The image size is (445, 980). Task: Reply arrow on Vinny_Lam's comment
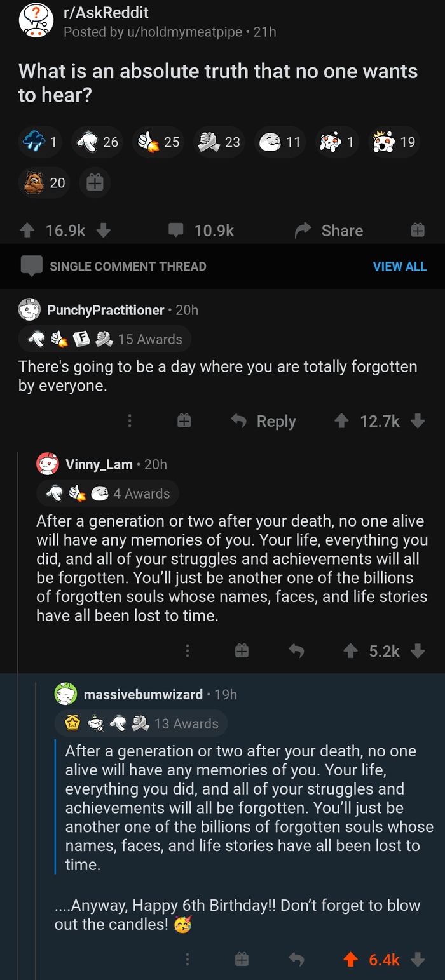click(x=296, y=651)
